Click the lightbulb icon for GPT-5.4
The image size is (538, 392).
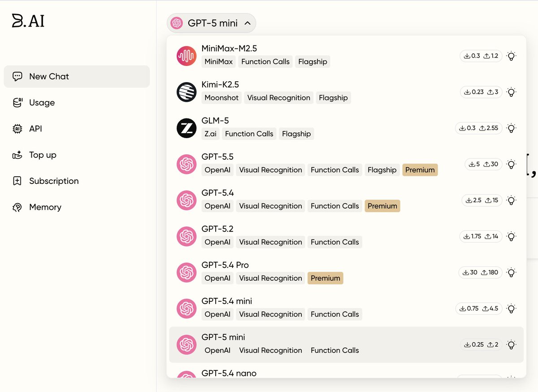511,200
